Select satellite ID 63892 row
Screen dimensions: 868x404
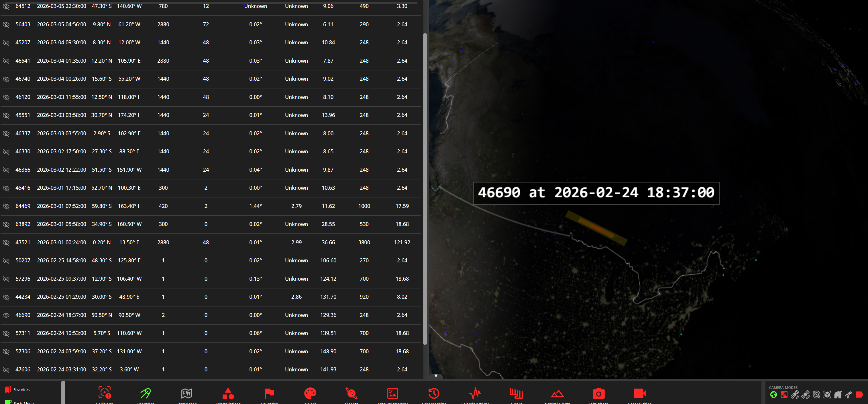(x=23, y=224)
